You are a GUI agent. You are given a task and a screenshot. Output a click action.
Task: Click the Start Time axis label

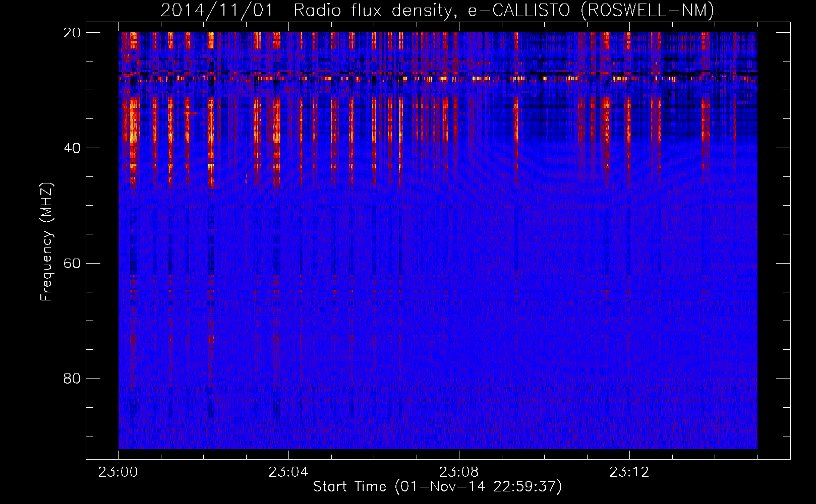[x=437, y=487]
